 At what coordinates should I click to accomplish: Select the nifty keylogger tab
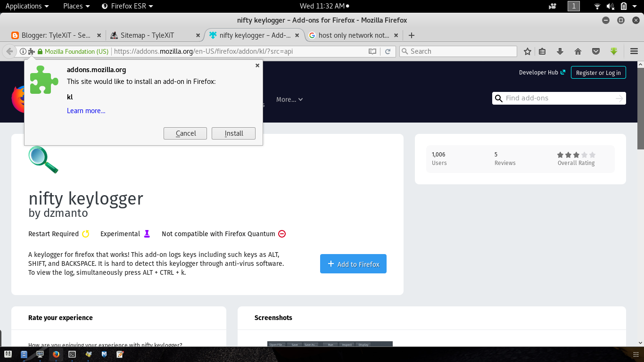click(x=255, y=35)
